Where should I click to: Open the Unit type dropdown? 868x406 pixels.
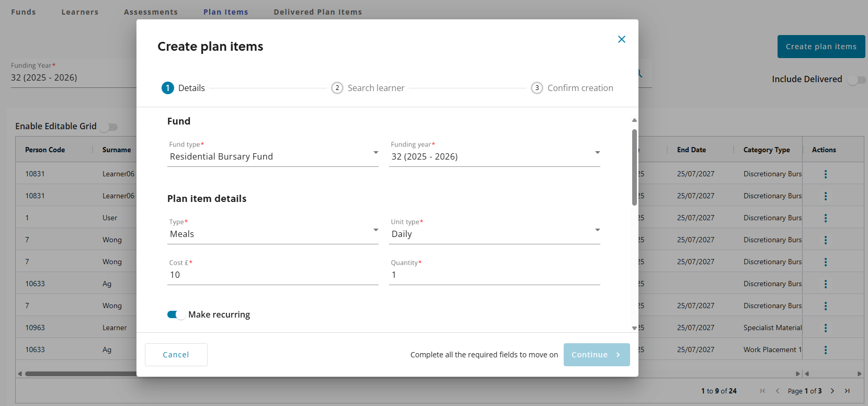tap(494, 234)
